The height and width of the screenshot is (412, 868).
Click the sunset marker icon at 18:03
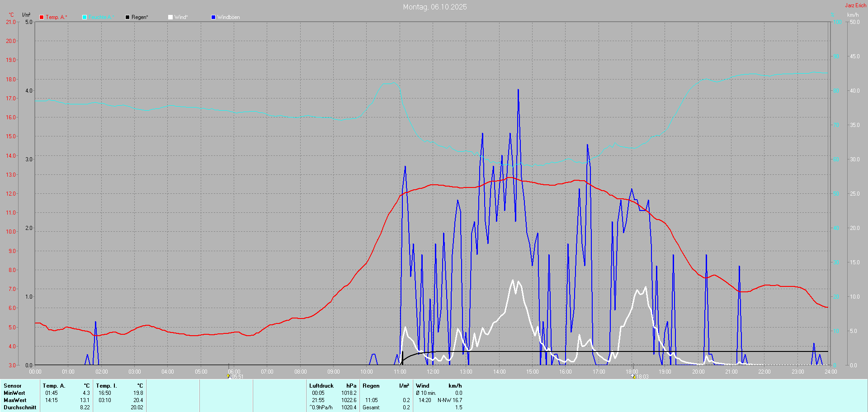(x=633, y=376)
